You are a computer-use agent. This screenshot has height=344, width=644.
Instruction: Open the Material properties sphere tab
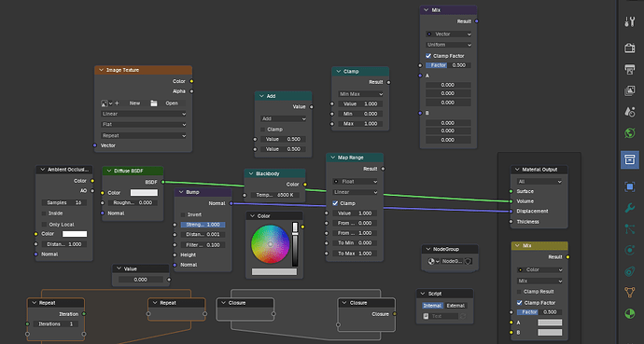coord(630,313)
